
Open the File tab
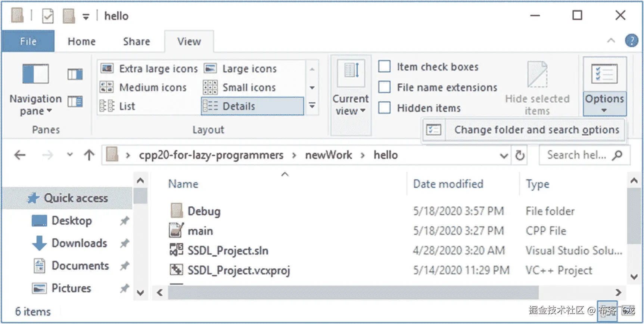(28, 41)
